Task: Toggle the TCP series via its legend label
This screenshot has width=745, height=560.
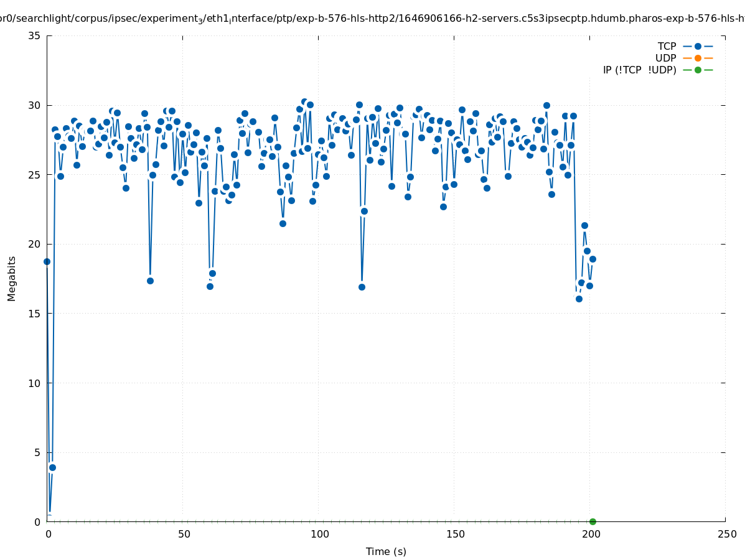Action: (667, 46)
